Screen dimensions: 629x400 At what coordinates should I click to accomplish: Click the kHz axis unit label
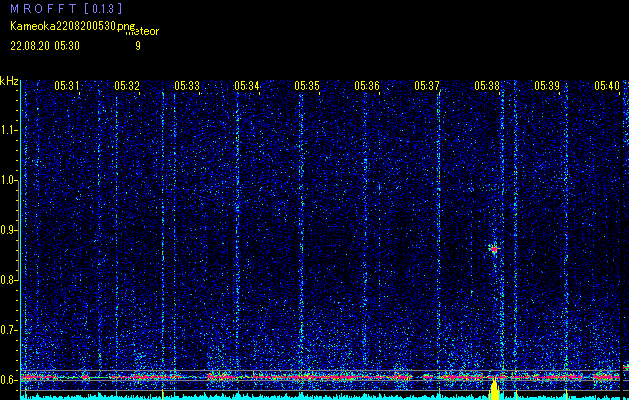[x=9, y=81]
